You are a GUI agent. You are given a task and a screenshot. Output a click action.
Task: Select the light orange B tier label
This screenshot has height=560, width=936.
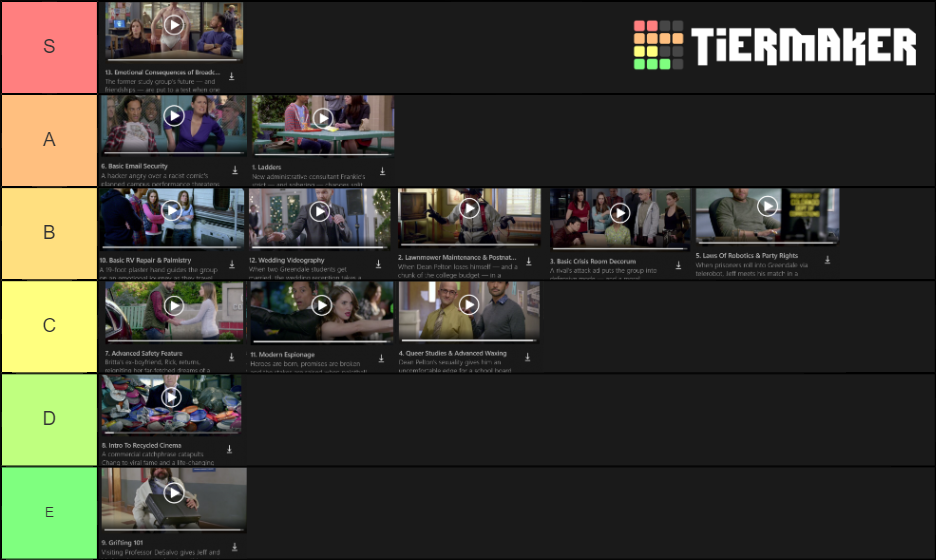pyautogui.click(x=50, y=233)
